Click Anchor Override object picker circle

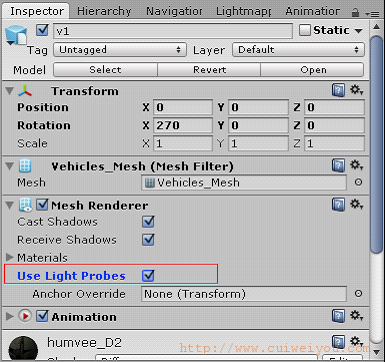pos(358,294)
